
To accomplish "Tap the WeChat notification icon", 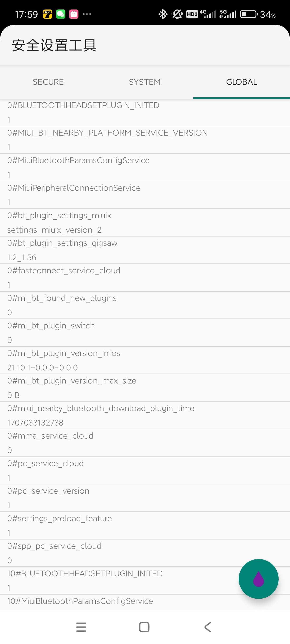I will click(61, 14).
